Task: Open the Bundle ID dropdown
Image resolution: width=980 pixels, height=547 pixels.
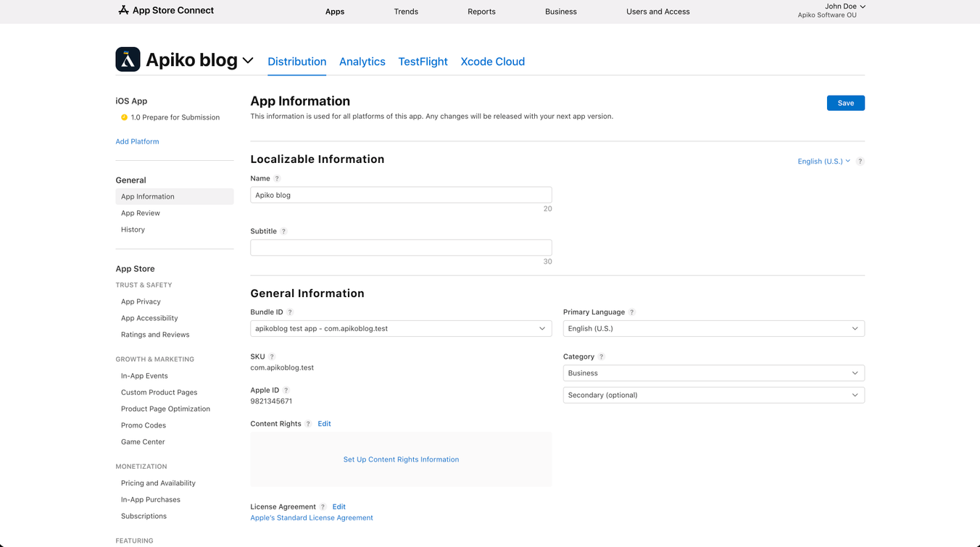Action: (x=401, y=328)
